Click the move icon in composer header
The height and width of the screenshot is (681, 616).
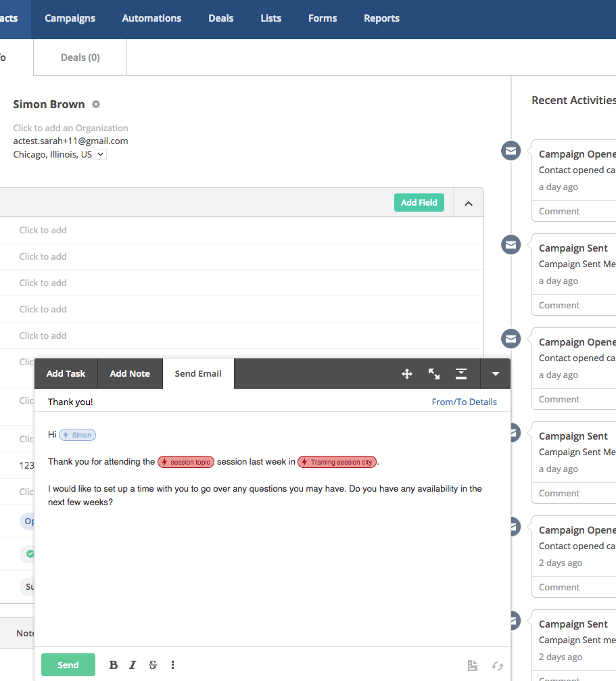407,374
